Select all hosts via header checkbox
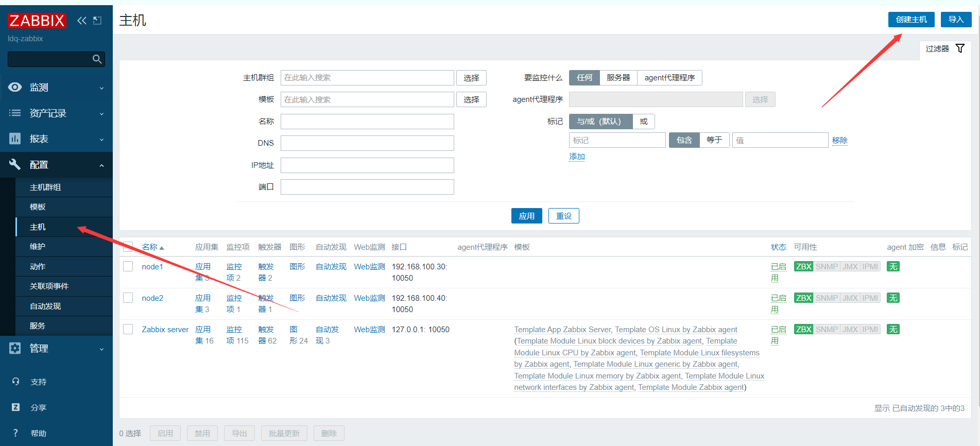 tap(128, 247)
